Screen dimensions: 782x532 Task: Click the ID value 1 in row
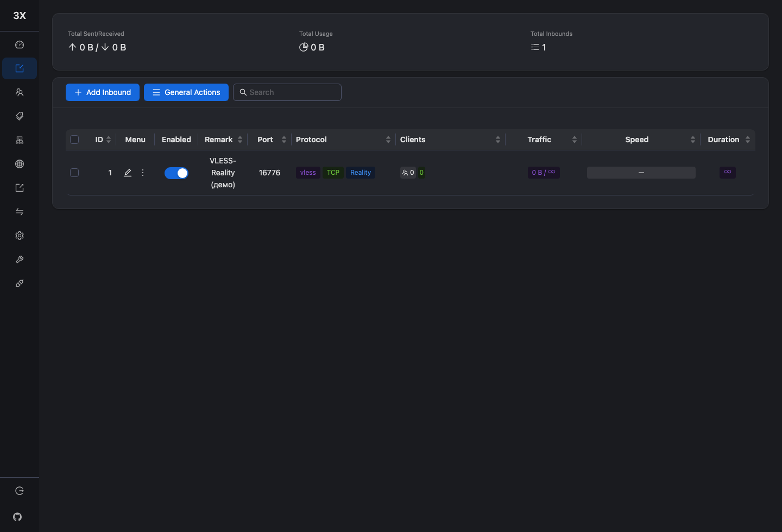click(110, 173)
